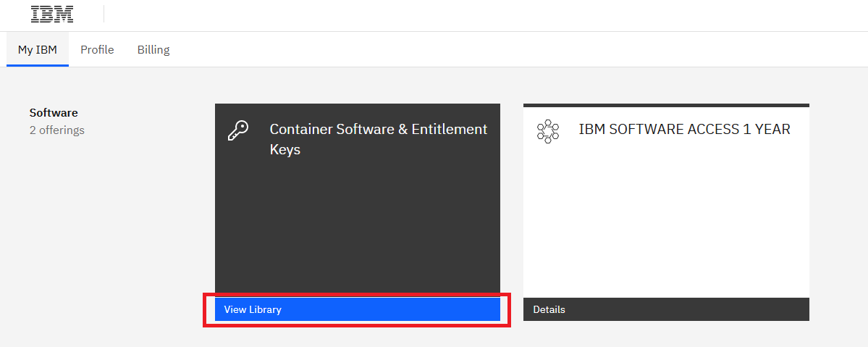Click the View Library button
868x347 pixels.
pyautogui.click(x=358, y=309)
